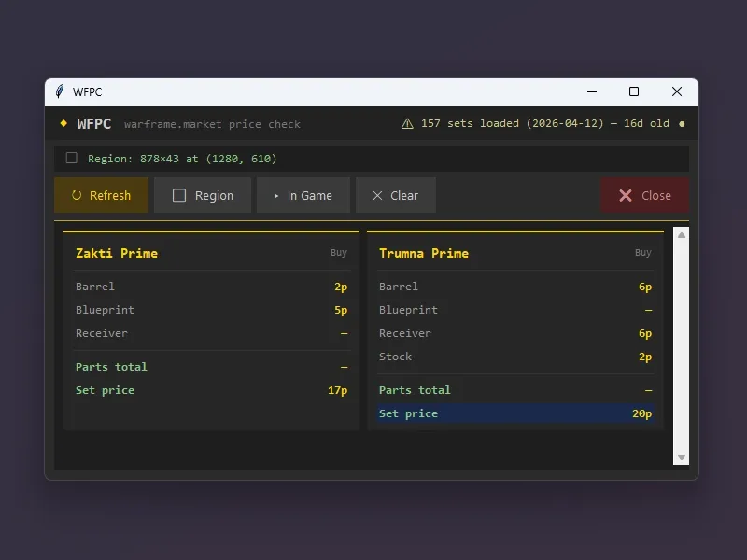Select the 'Trumna Prime' card title

click(x=424, y=253)
